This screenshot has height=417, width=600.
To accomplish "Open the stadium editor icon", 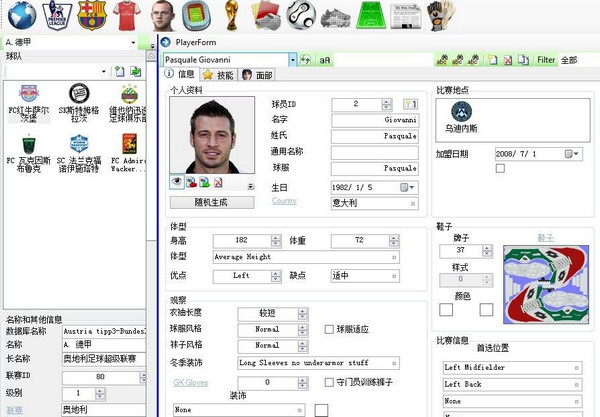I will [x=196, y=16].
